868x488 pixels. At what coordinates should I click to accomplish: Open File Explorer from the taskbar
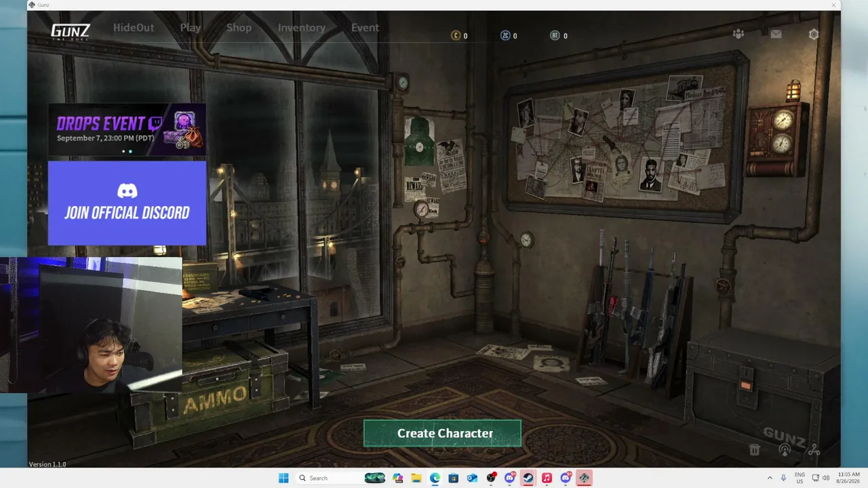(416, 478)
